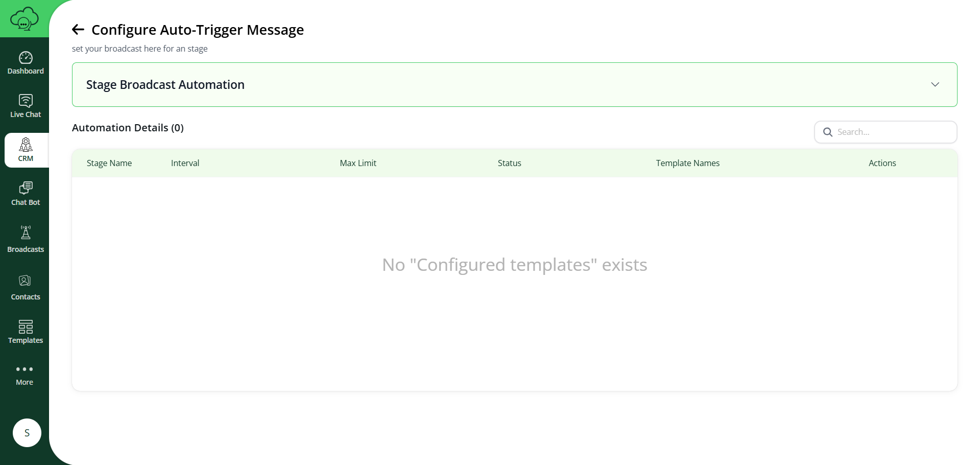Expand the Stage Broadcast Automation panel title
Viewport: 980px width, 465px height.
coord(165,85)
